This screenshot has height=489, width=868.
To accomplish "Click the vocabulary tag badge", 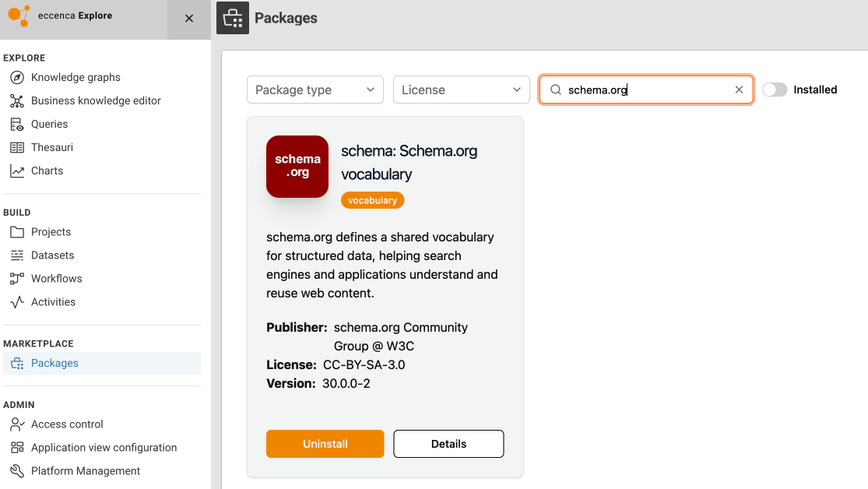I will [x=373, y=200].
